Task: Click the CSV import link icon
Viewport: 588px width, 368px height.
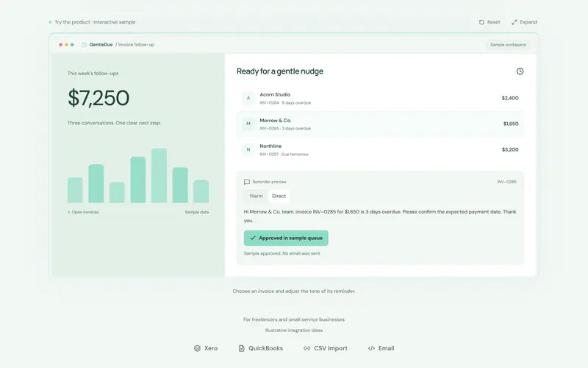Action: (306, 348)
